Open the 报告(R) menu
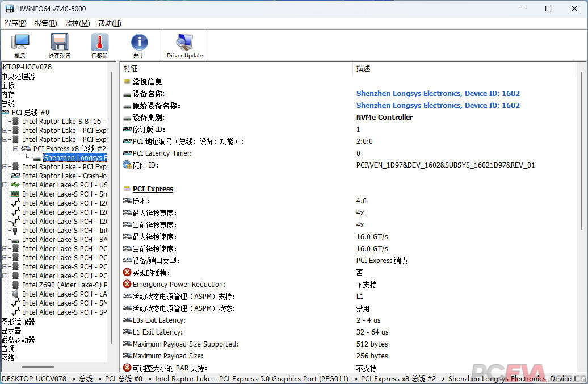 46,23
